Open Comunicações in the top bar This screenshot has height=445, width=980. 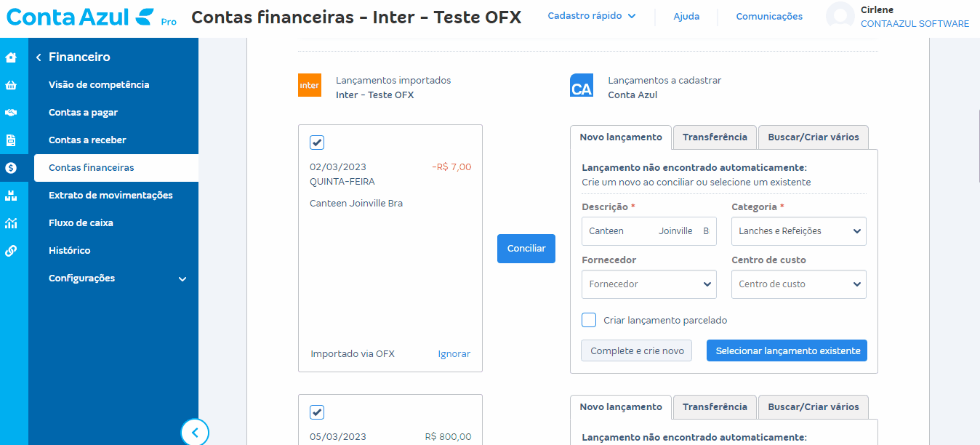(x=769, y=16)
